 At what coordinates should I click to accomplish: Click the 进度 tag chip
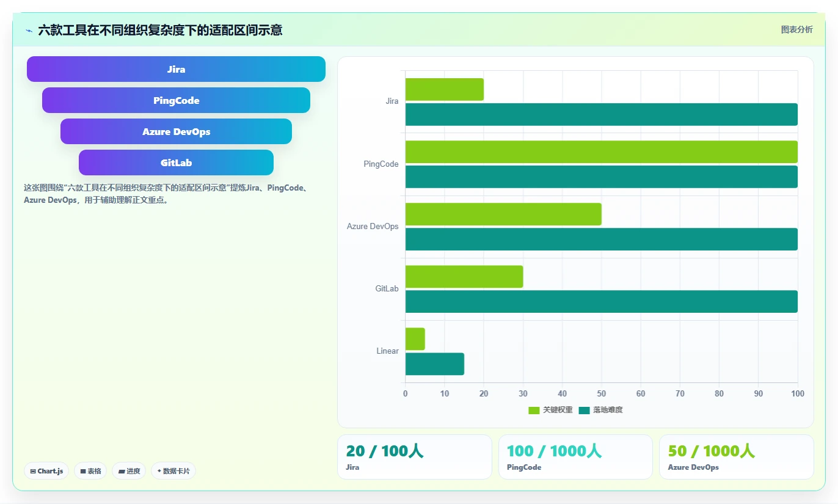pyautogui.click(x=129, y=471)
